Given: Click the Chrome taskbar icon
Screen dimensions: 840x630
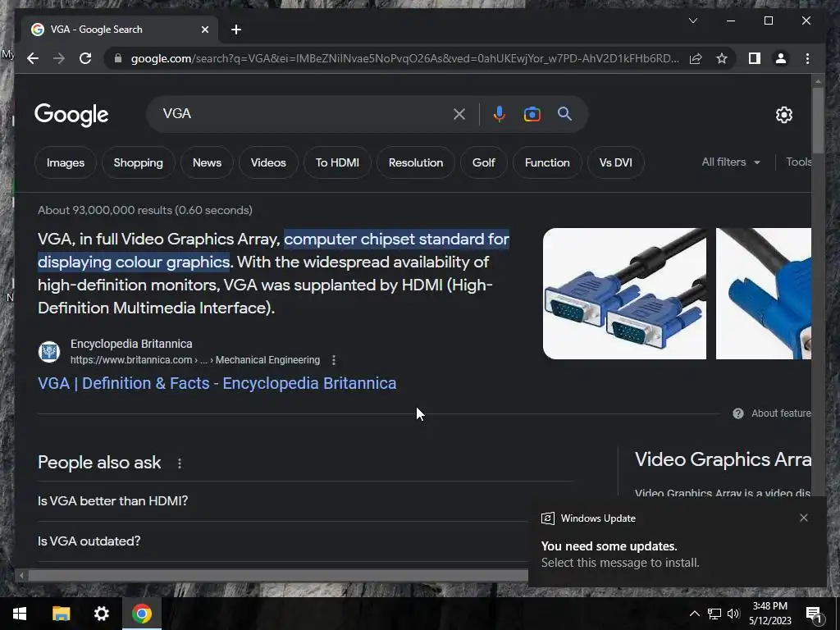Looking at the screenshot, I should [x=141, y=614].
